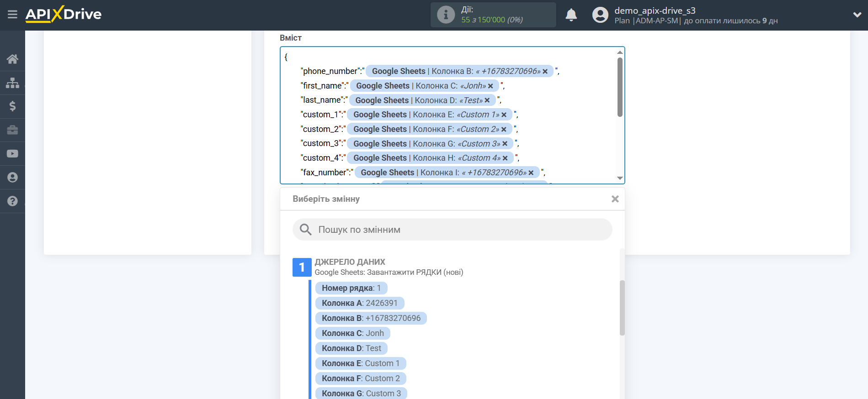
Task: Open the notifications bell
Action: coord(571,15)
